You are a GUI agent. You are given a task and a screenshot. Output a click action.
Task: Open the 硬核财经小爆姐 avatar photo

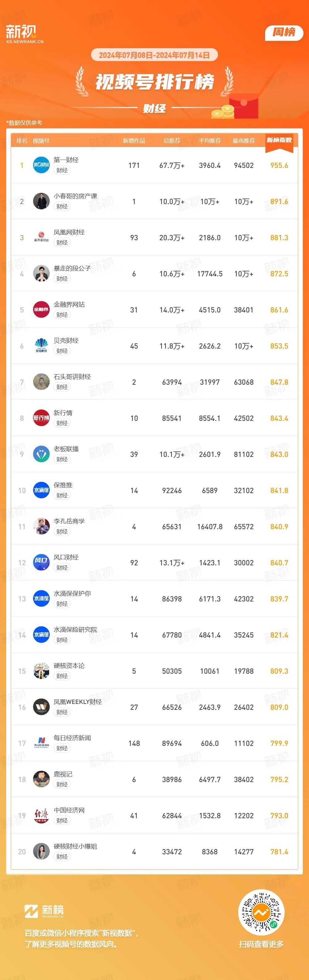(x=41, y=852)
